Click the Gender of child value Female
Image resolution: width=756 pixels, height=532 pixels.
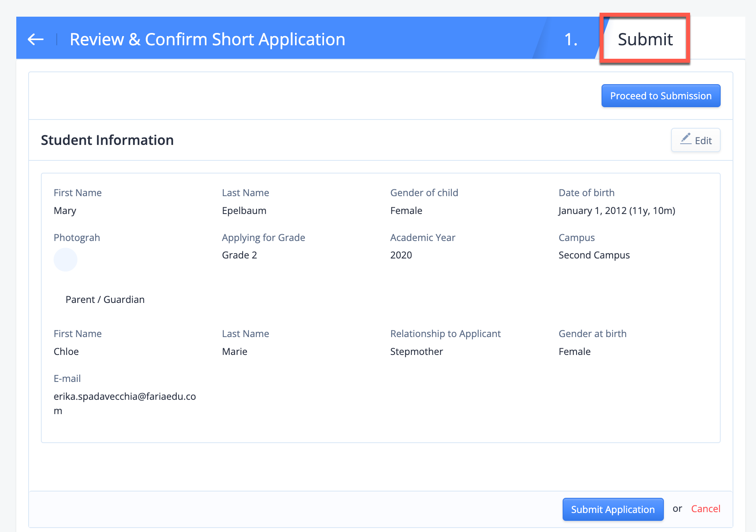click(406, 210)
